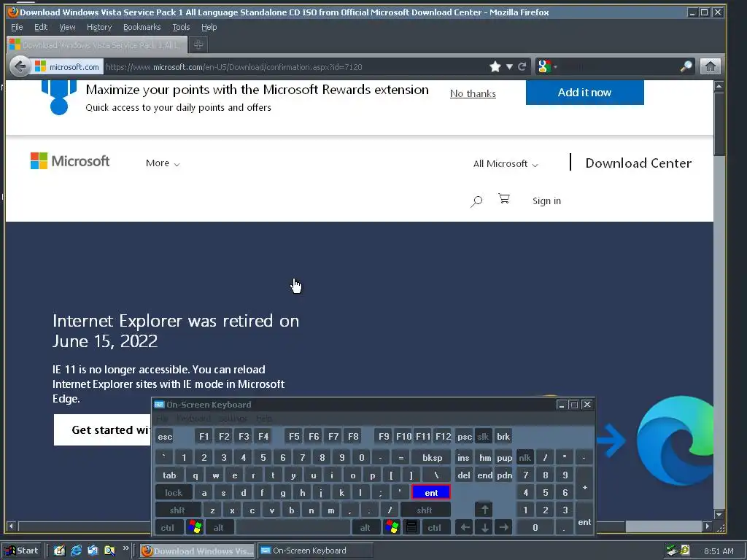Click the esc key on On-Screen Keyboard
This screenshot has height=560, width=747.
(165, 436)
